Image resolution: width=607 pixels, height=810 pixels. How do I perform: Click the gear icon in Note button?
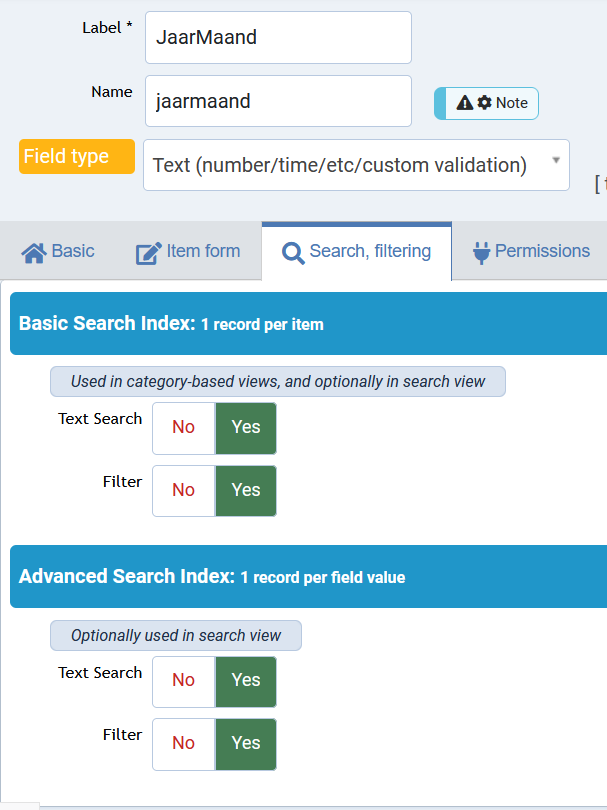(484, 102)
